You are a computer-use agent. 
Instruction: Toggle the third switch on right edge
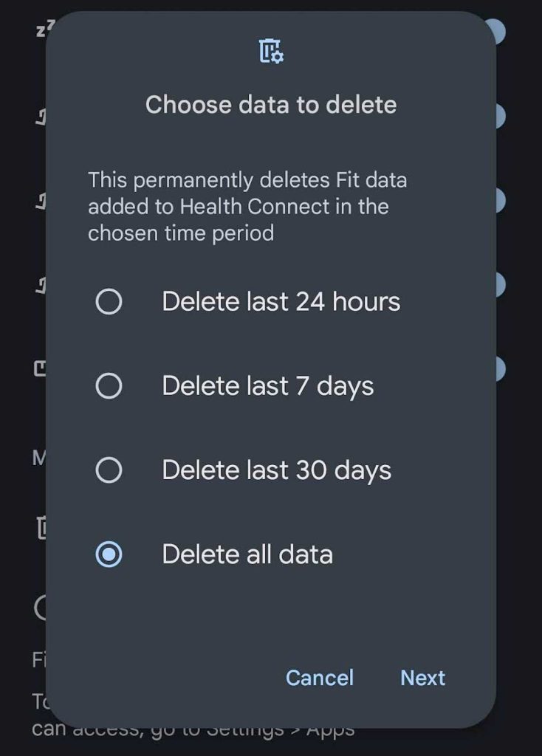tap(499, 201)
